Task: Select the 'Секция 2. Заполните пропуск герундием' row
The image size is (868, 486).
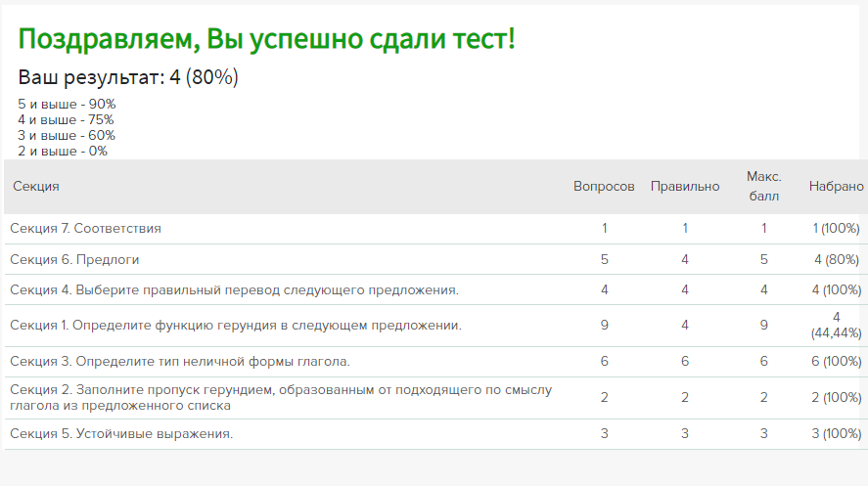Action: (x=280, y=397)
